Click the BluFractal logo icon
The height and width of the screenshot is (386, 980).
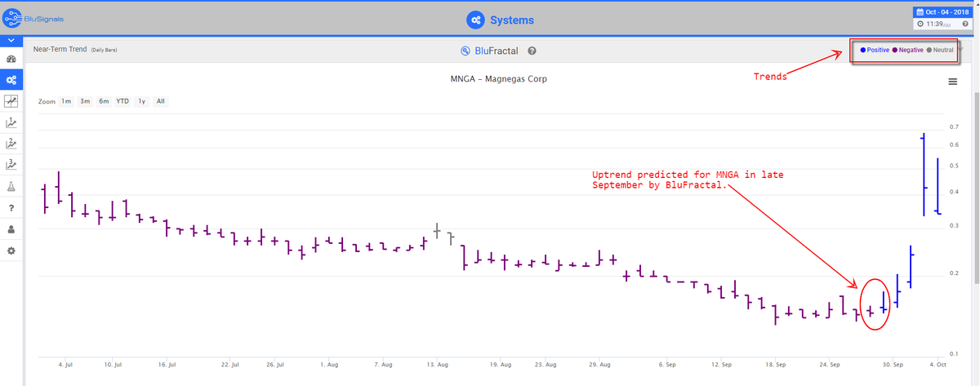tap(465, 51)
